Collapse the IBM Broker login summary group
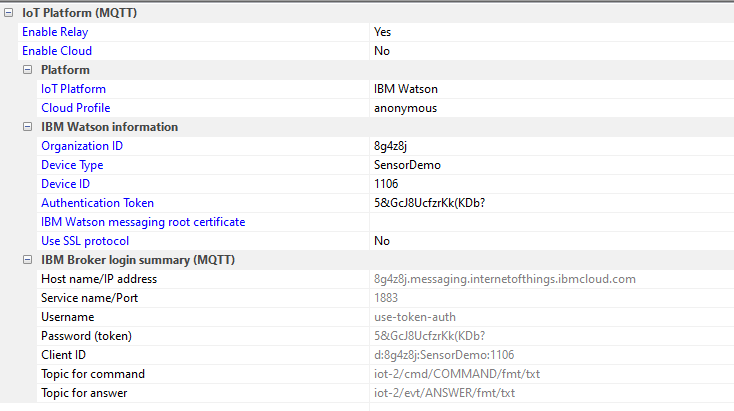Screen dimensions: 734x411 (x=28, y=260)
